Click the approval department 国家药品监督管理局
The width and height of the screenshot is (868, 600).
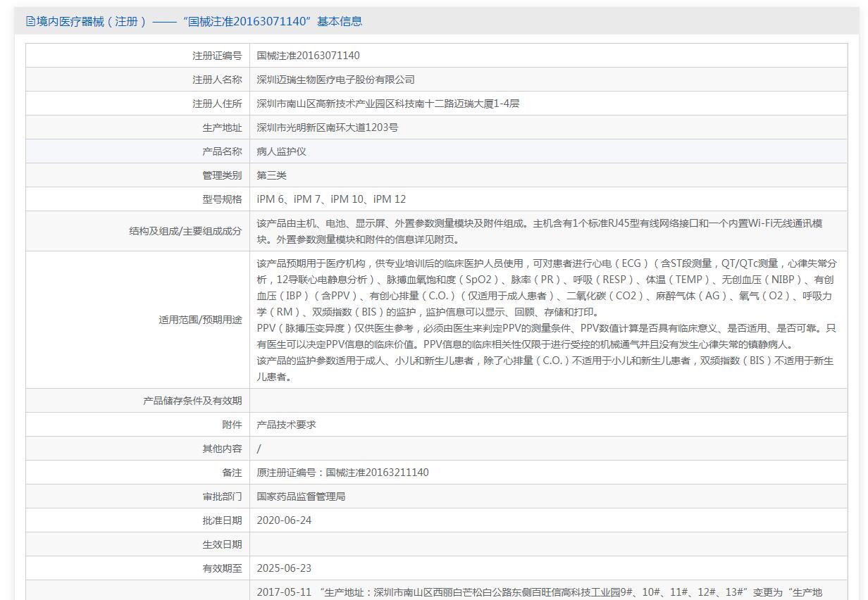pos(301,496)
